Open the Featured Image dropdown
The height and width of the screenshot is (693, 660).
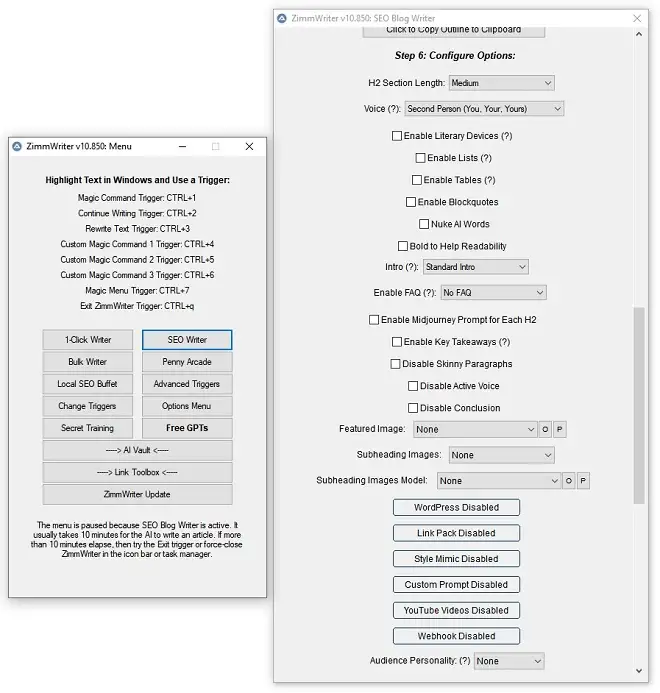[475, 429]
